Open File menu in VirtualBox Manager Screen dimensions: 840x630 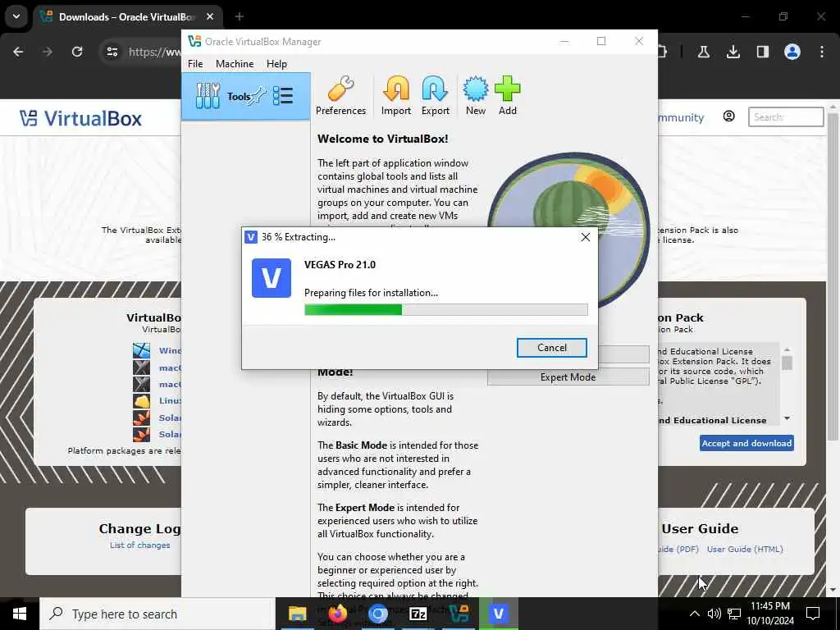tap(195, 64)
